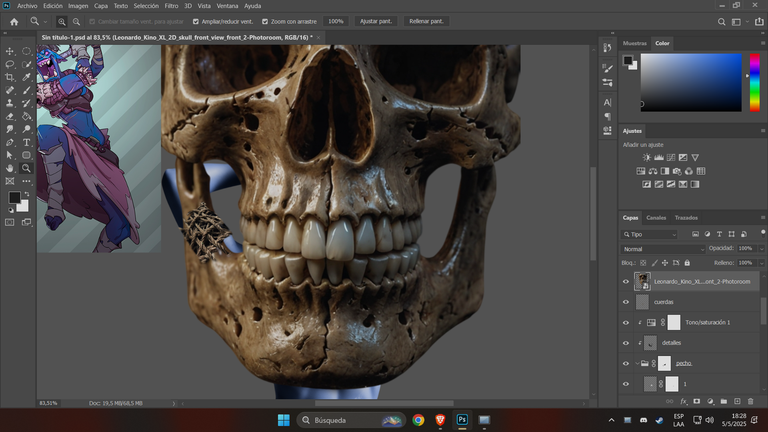This screenshot has height=432, width=768.
Task: Add Brightness/Contrast adjustment icon
Action: click(x=647, y=157)
